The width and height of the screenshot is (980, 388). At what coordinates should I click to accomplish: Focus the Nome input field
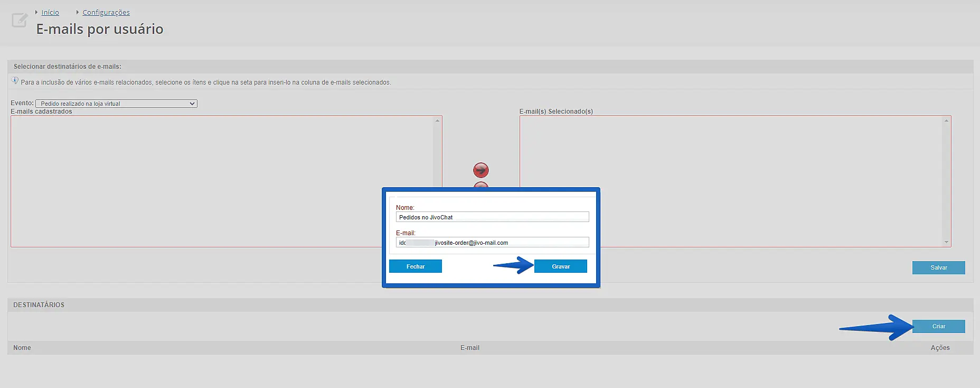(x=492, y=217)
